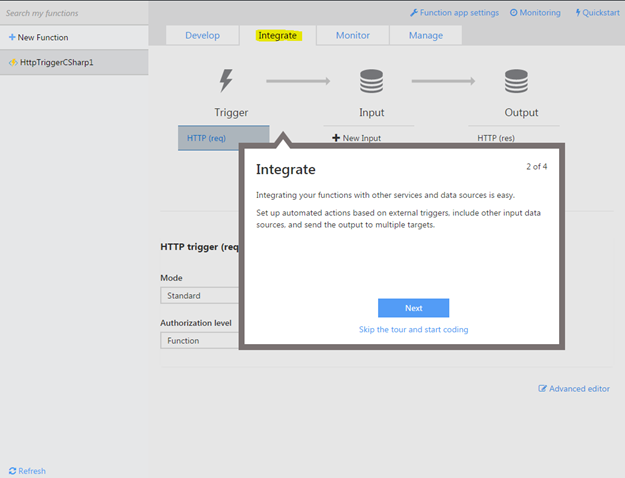Click the Refresh link

[x=27, y=471]
